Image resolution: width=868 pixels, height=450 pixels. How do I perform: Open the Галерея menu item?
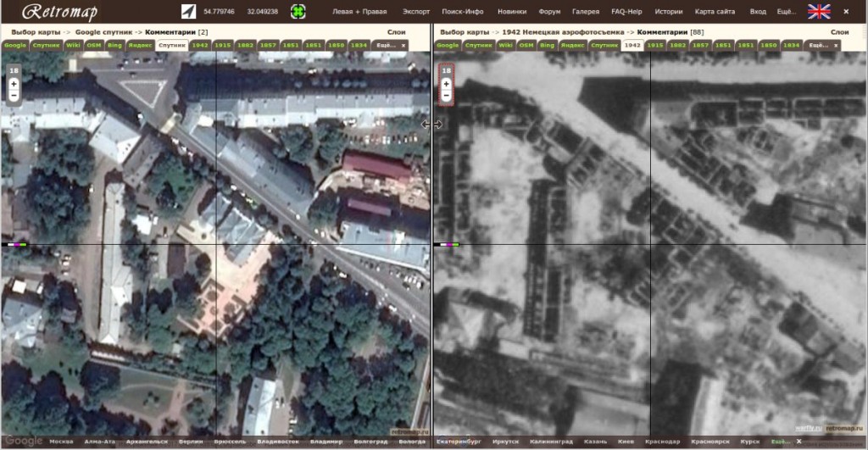[x=586, y=12]
